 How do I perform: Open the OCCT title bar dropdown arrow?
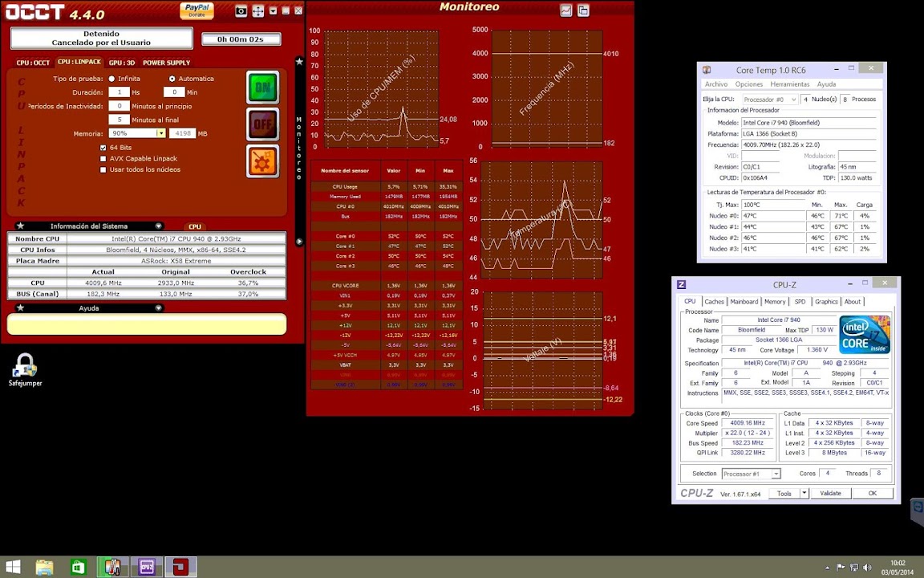click(273, 10)
